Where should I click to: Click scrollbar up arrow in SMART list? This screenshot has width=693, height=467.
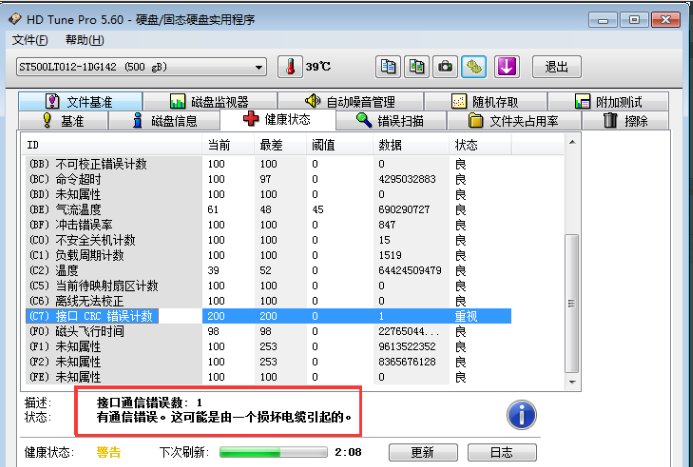[x=572, y=142]
